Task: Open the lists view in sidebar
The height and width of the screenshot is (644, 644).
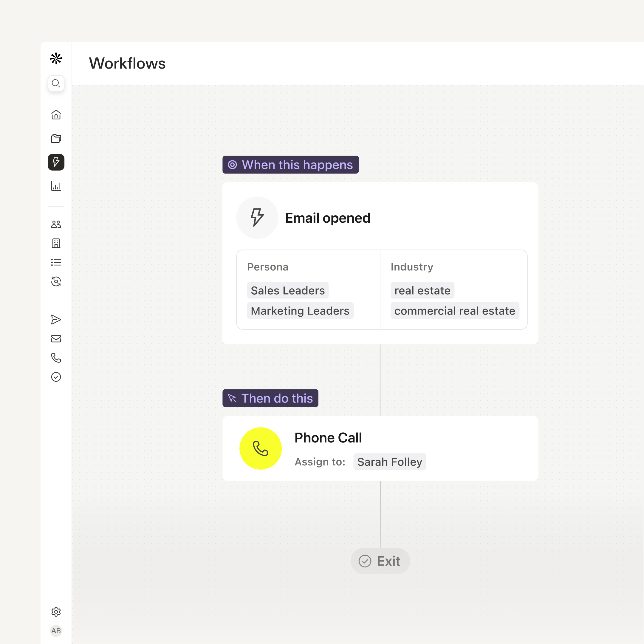Action: 56,262
